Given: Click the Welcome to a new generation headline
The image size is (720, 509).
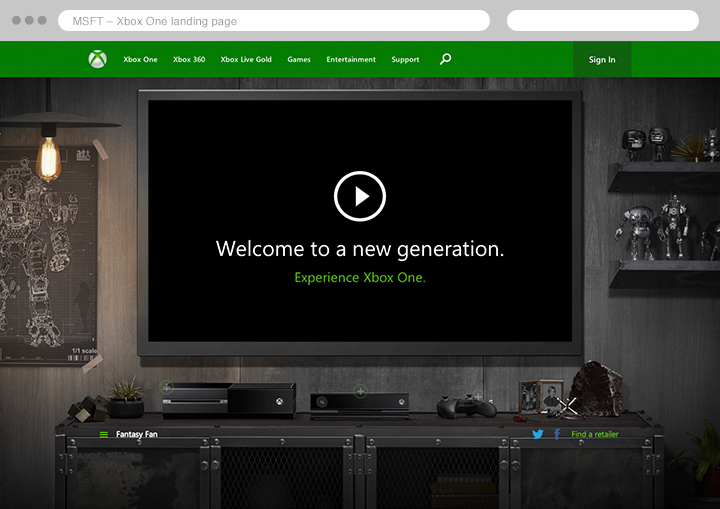Looking at the screenshot, I should coord(360,249).
